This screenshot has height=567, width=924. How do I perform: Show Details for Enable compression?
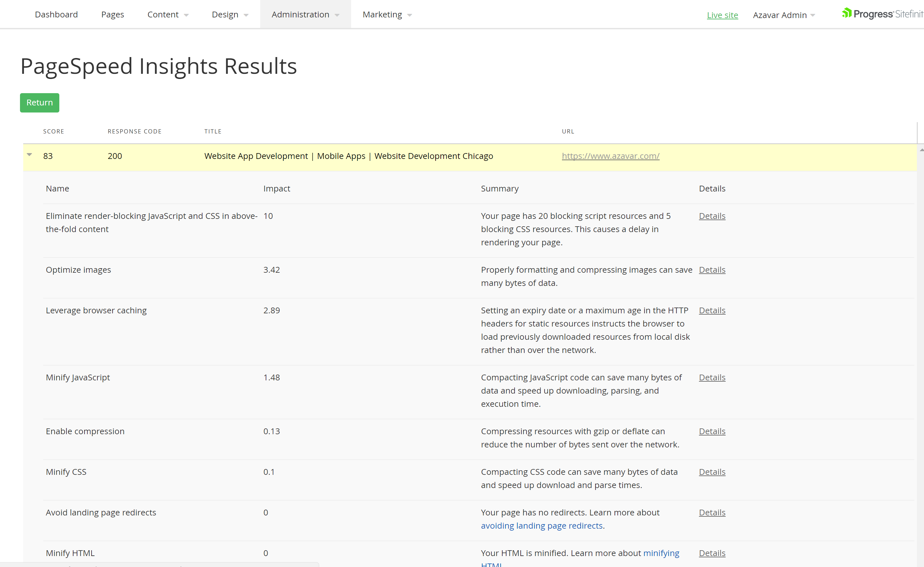(712, 431)
